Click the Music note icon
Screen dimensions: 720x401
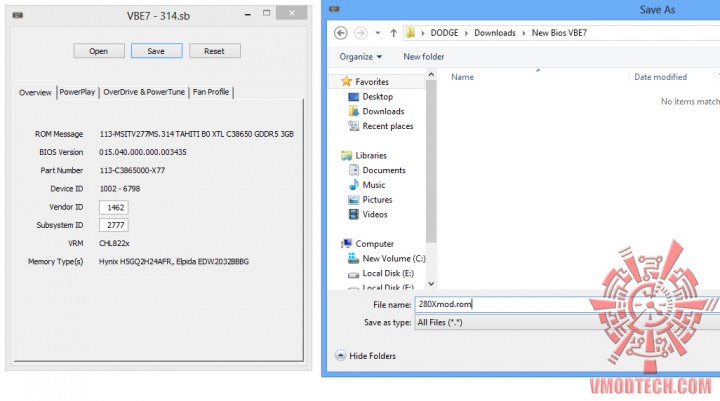(353, 185)
